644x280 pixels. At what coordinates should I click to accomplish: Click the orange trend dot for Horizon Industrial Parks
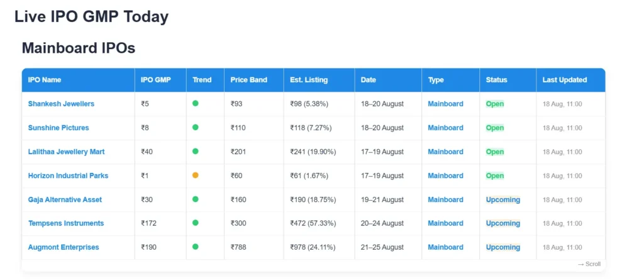pos(196,175)
